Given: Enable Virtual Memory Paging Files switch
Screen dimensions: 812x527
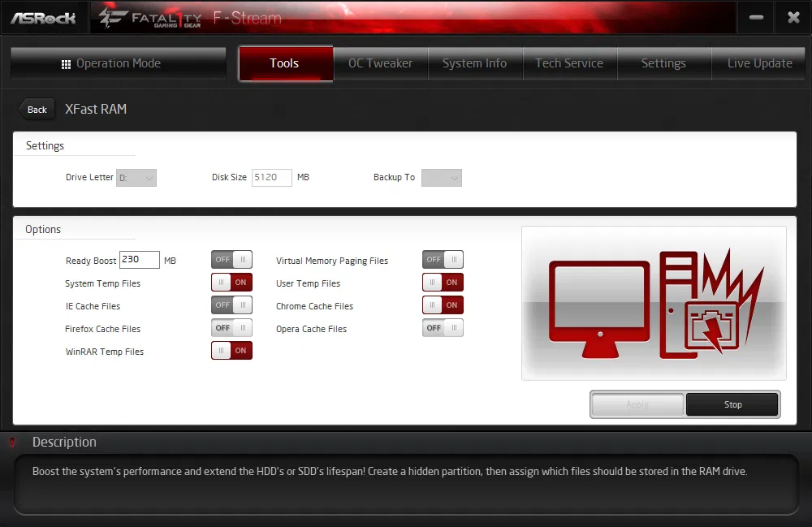Looking at the screenshot, I should (x=443, y=260).
